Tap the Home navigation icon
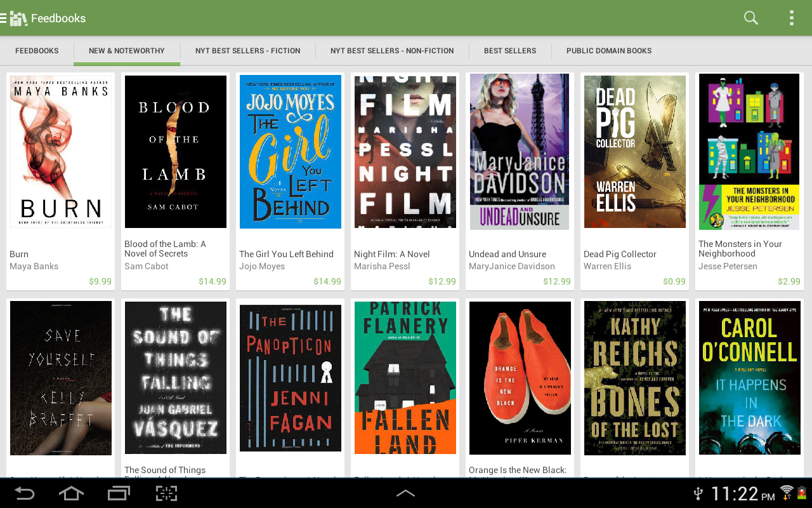 click(x=70, y=493)
